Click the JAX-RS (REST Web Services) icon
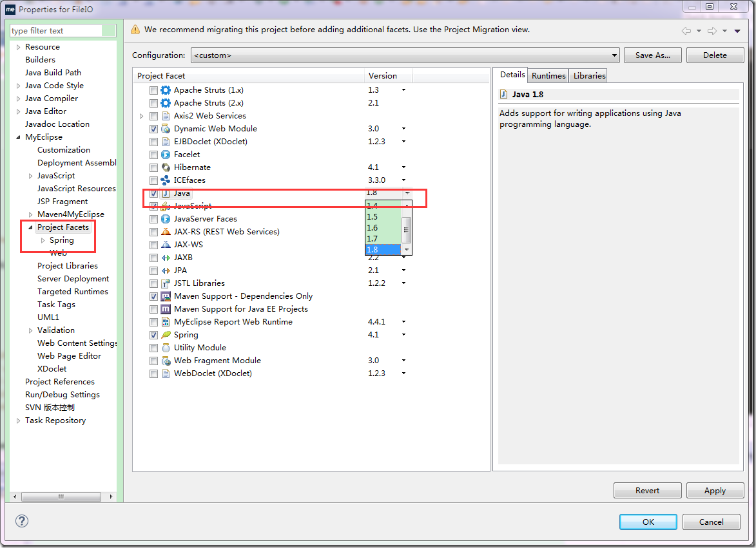The width and height of the screenshot is (756, 548). pos(166,232)
